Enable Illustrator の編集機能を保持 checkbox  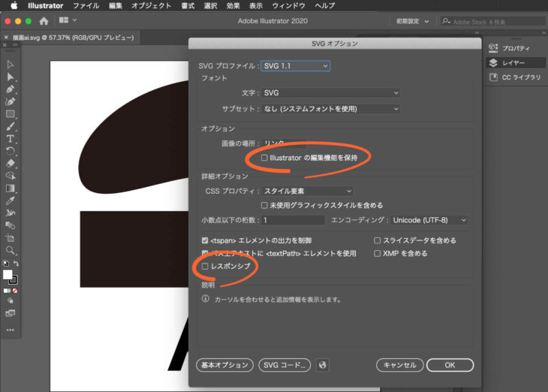pos(264,158)
